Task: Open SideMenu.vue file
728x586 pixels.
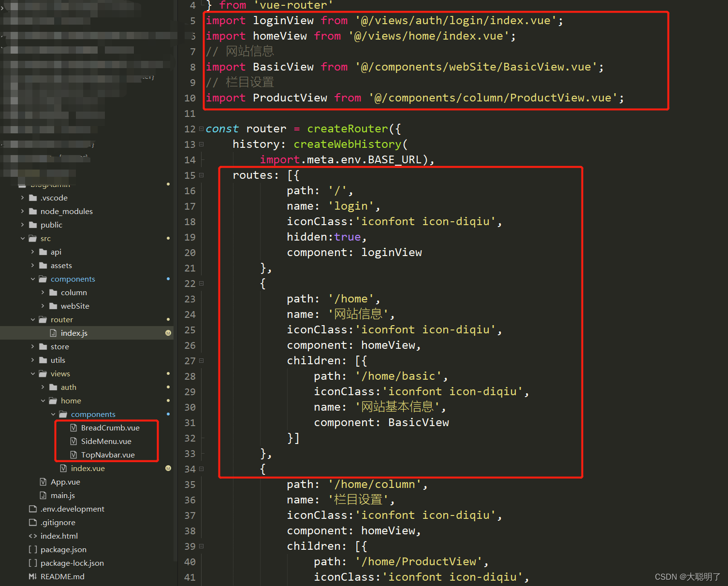Action: point(106,441)
